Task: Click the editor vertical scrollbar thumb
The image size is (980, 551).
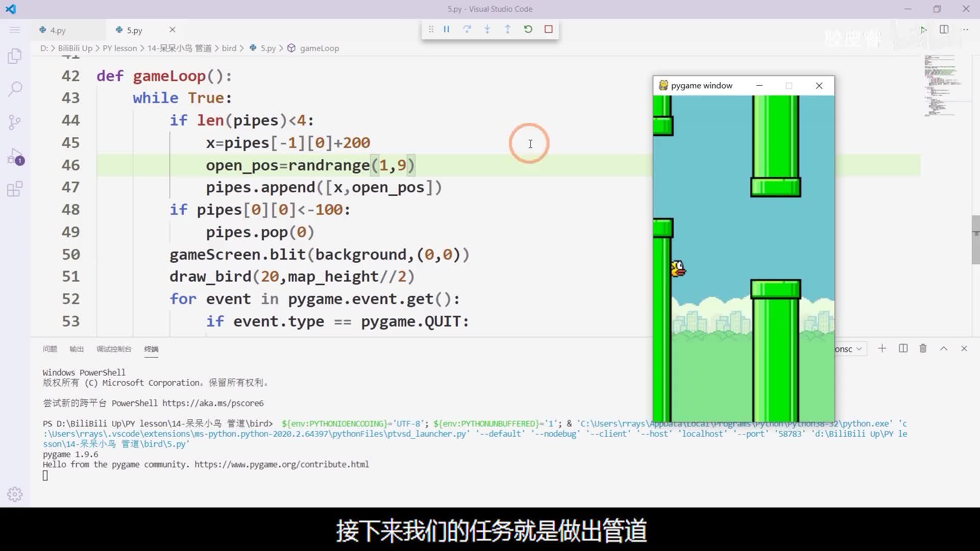Action: click(x=975, y=240)
